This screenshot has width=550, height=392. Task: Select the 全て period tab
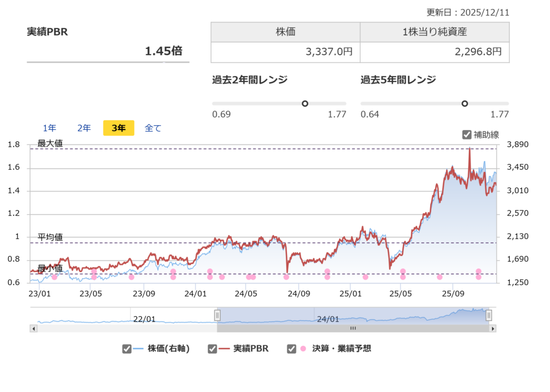tap(153, 128)
